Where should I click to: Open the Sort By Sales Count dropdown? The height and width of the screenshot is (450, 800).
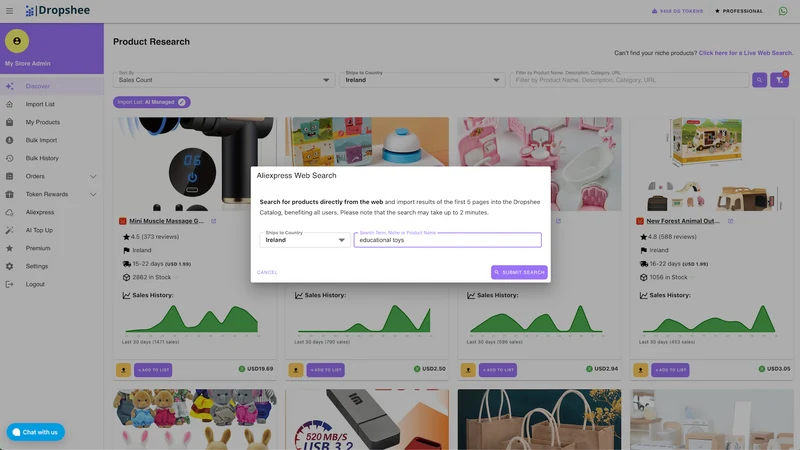pyautogui.click(x=224, y=80)
